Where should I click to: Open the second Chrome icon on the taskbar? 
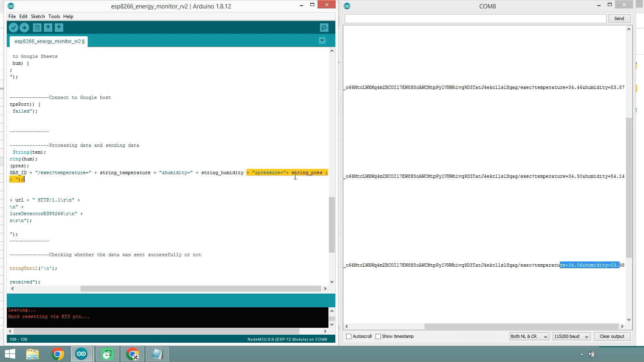coord(132,354)
